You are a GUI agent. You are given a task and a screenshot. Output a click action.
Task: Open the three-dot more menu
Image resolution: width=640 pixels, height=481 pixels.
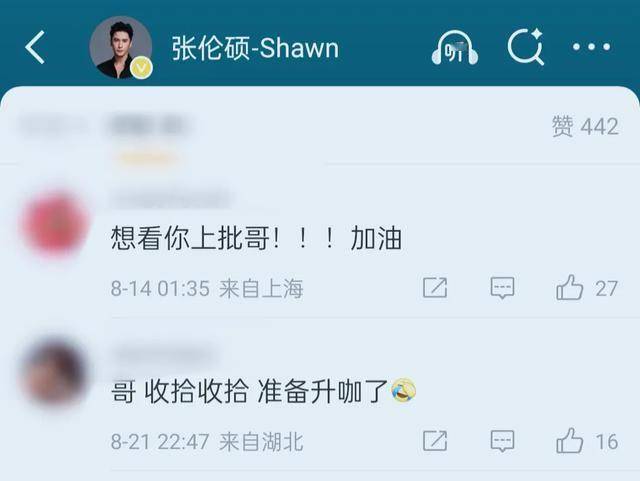(591, 47)
